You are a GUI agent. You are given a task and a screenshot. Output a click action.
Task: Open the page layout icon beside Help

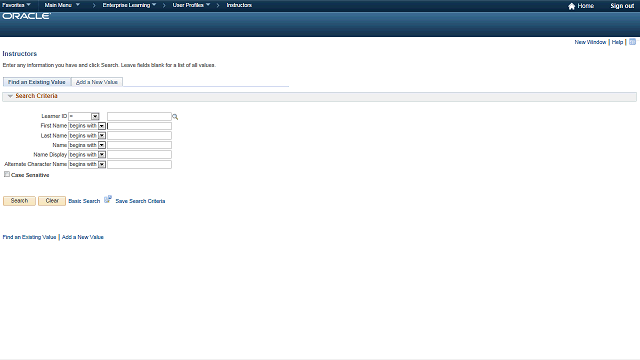coord(632,42)
